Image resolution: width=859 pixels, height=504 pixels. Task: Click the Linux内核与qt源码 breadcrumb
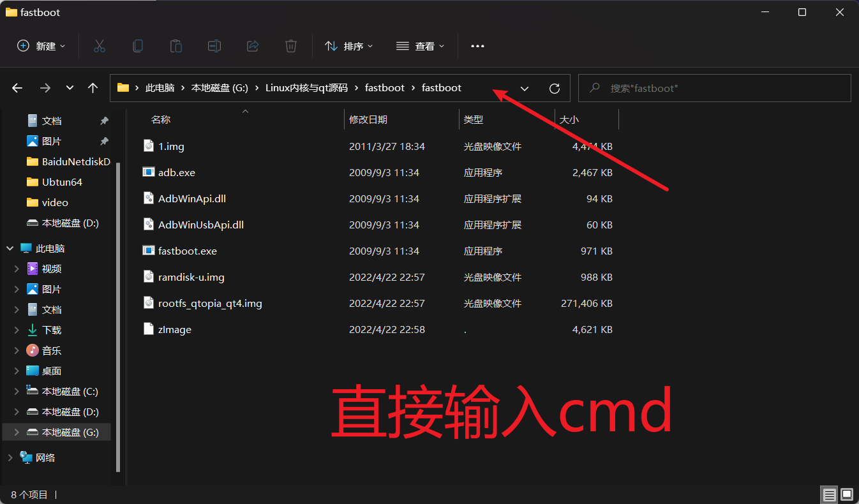click(306, 88)
